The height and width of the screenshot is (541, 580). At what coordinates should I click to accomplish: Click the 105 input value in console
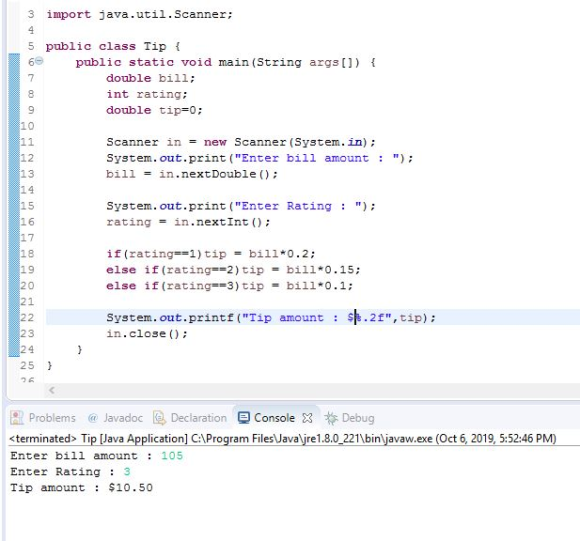[x=172, y=456]
